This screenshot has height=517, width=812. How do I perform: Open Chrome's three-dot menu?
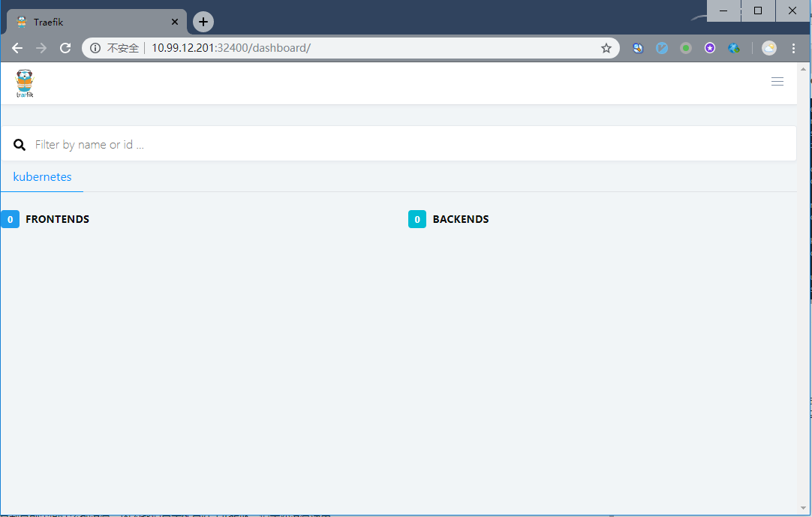(793, 48)
